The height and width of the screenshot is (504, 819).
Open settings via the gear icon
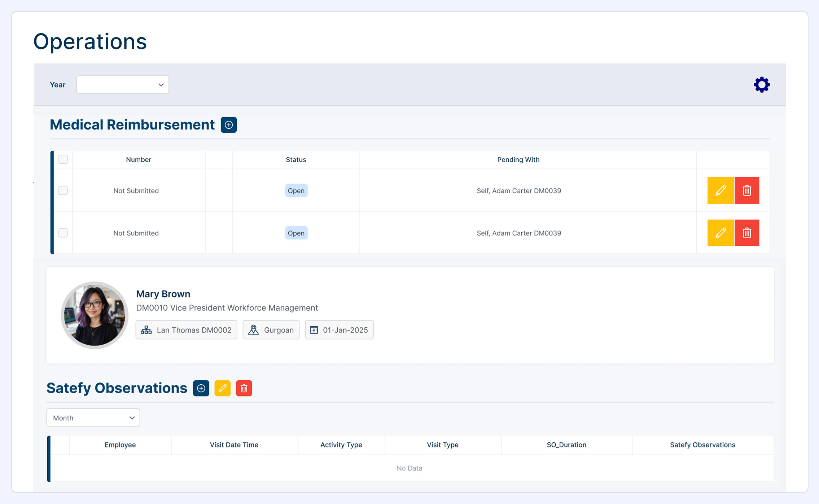click(761, 85)
